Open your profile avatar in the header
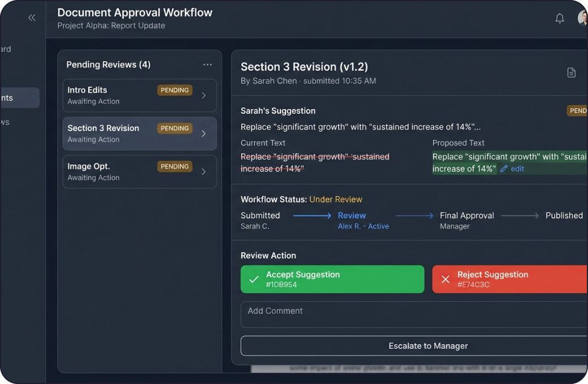The image size is (588, 384). [582, 18]
